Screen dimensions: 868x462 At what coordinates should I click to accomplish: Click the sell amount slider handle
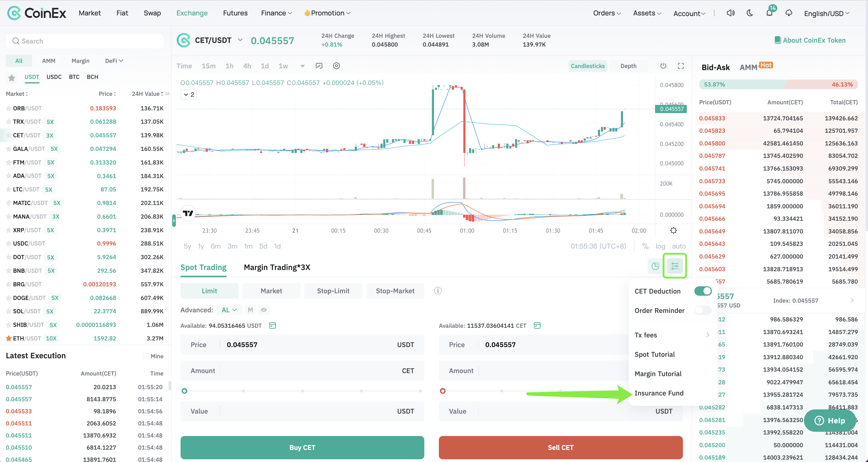click(x=443, y=391)
